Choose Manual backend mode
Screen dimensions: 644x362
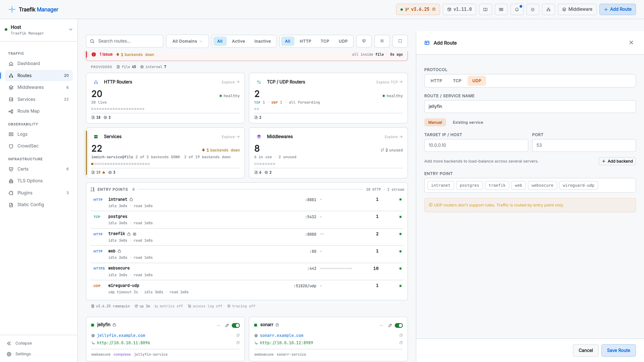(x=435, y=122)
